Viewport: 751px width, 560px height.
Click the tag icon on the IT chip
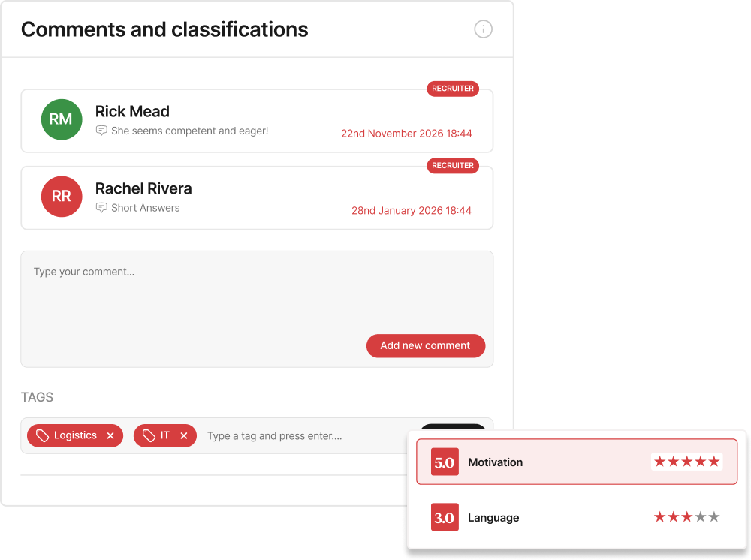149,435
